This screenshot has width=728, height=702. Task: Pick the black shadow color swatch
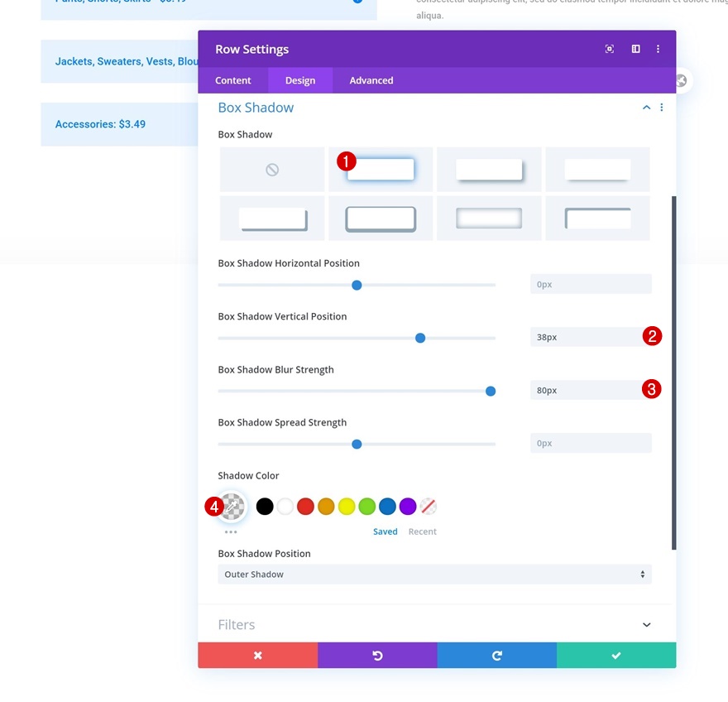click(x=265, y=507)
